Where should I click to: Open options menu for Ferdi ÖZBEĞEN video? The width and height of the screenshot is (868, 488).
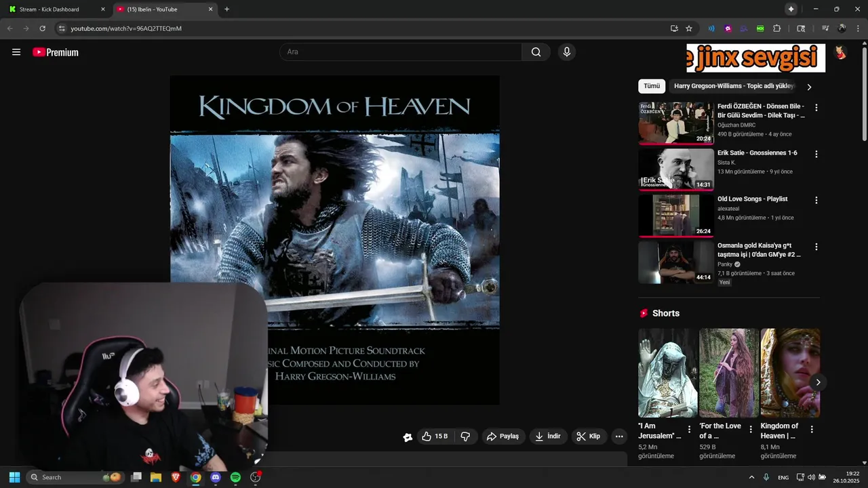816,108
